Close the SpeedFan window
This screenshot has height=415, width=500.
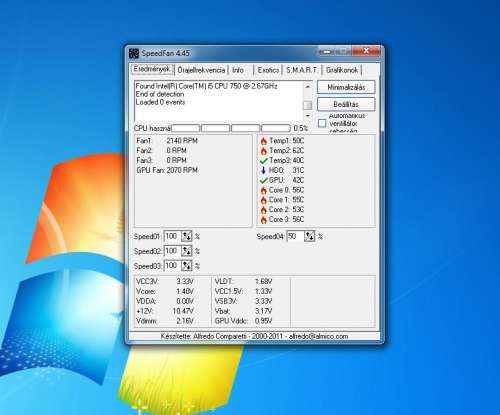pyautogui.click(x=366, y=51)
